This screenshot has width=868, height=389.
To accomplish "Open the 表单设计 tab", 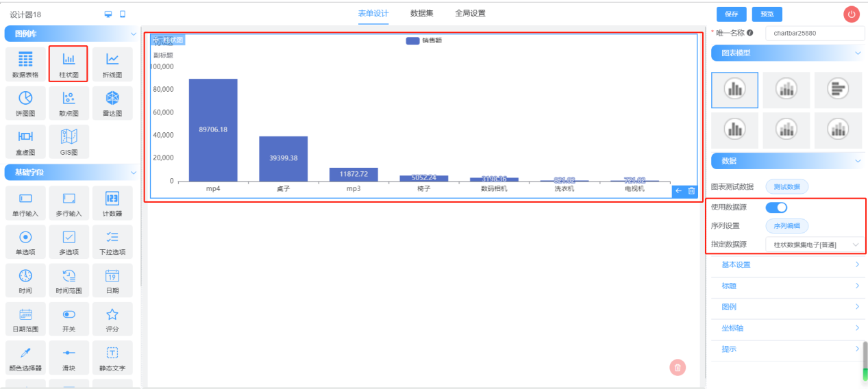I will [x=373, y=14].
